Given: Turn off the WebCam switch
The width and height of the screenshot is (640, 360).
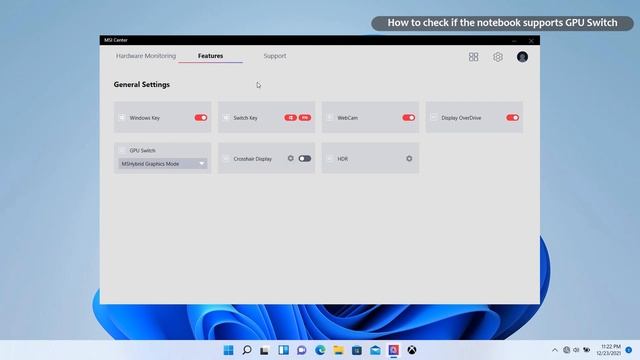Looking at the screenshot, I should click(x=409, y=118).
